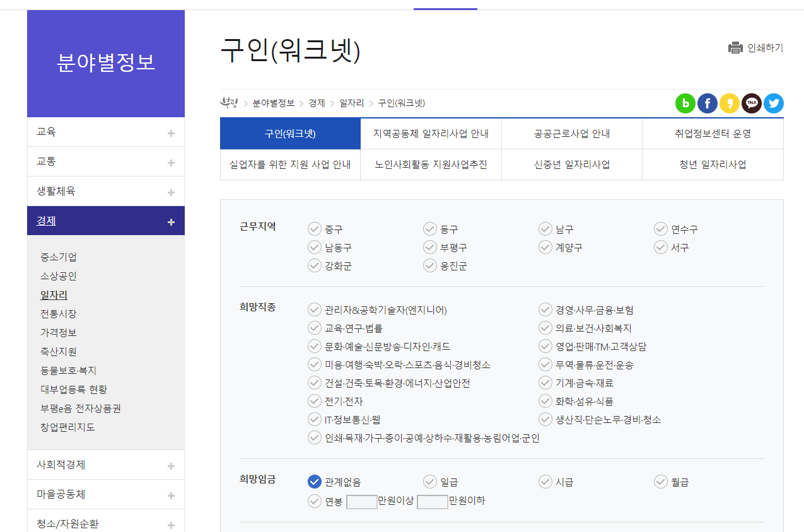Select 의료·보건·사회복지 job category
Image resolution: width=804 pixels, height=532 pixels.
coord(545,328)
